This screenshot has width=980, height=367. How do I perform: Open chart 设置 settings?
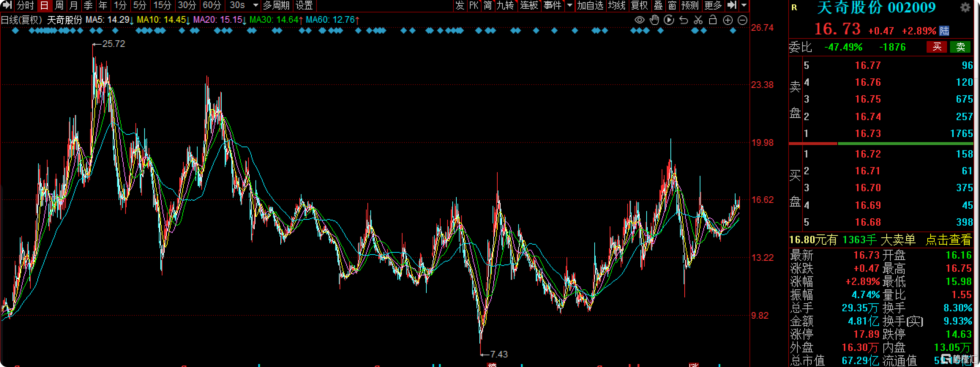(x=304, y=5)
